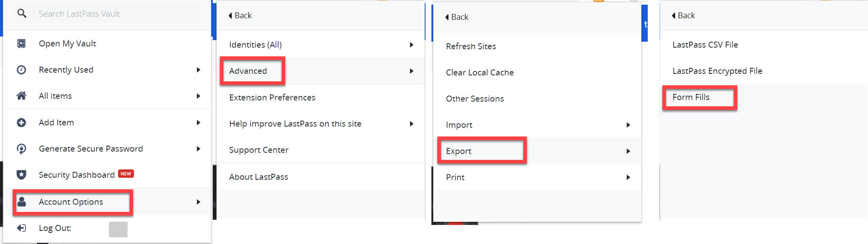Go Back from the menu listing Identities (All)
The height and width of the screenshot is (244, 868).
tap(240, 15)
